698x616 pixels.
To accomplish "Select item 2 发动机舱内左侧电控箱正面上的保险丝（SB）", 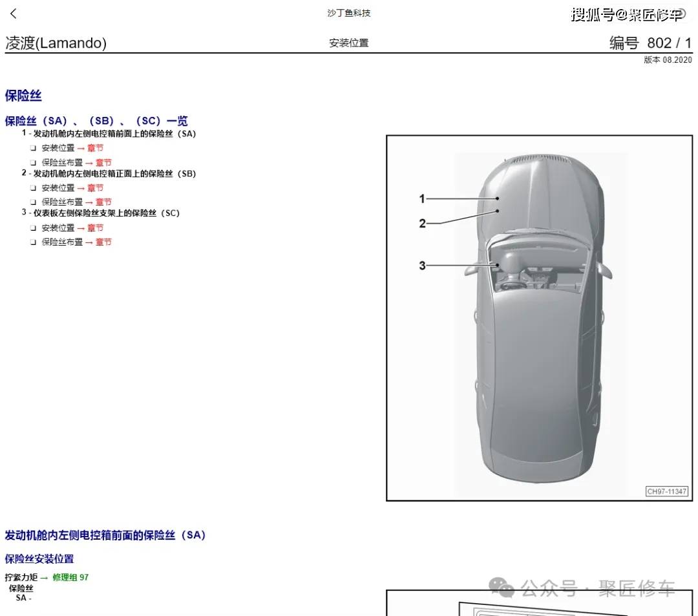I will click(109, 174).
